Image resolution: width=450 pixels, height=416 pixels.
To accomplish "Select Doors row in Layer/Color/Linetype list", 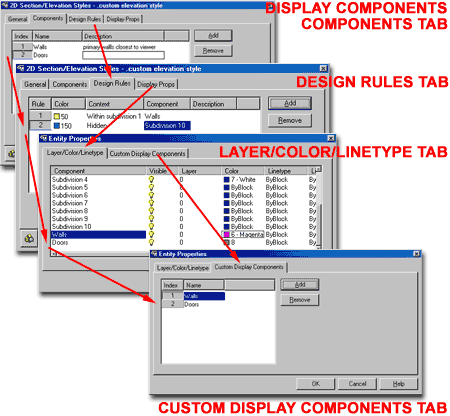I will [60, 242].
